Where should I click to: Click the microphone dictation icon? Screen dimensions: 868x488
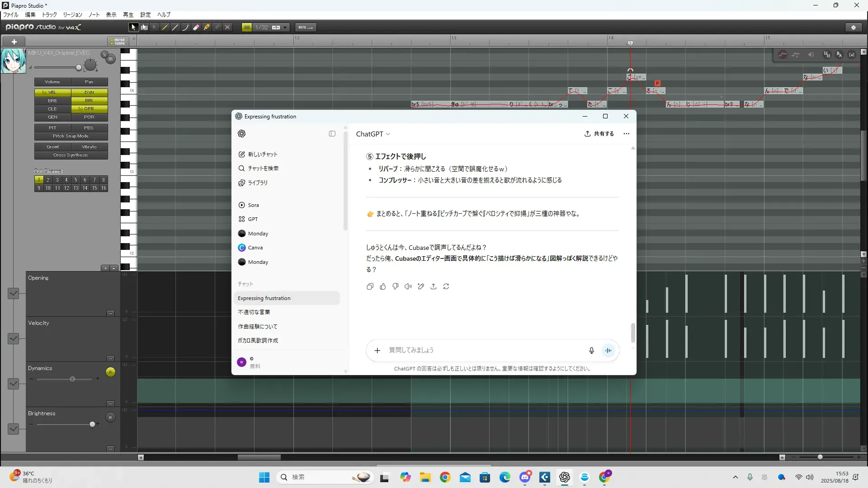click(x=591, y=351)
